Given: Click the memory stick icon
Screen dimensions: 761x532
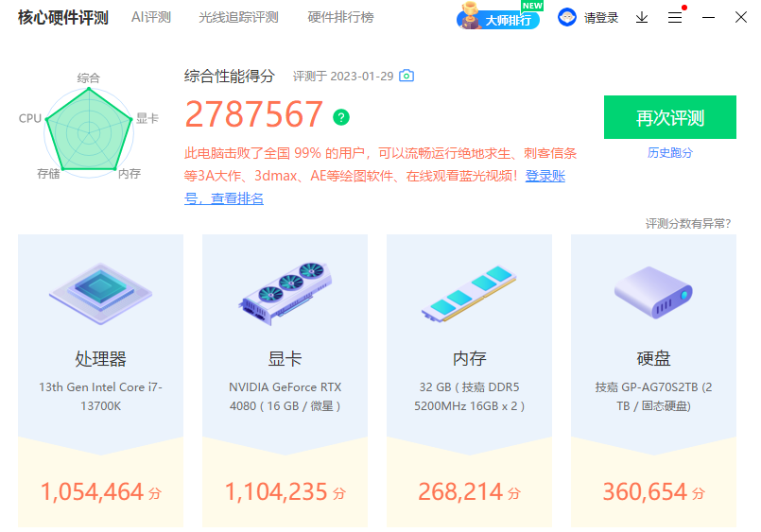Looking at the screenshot, I should (469, 292).
